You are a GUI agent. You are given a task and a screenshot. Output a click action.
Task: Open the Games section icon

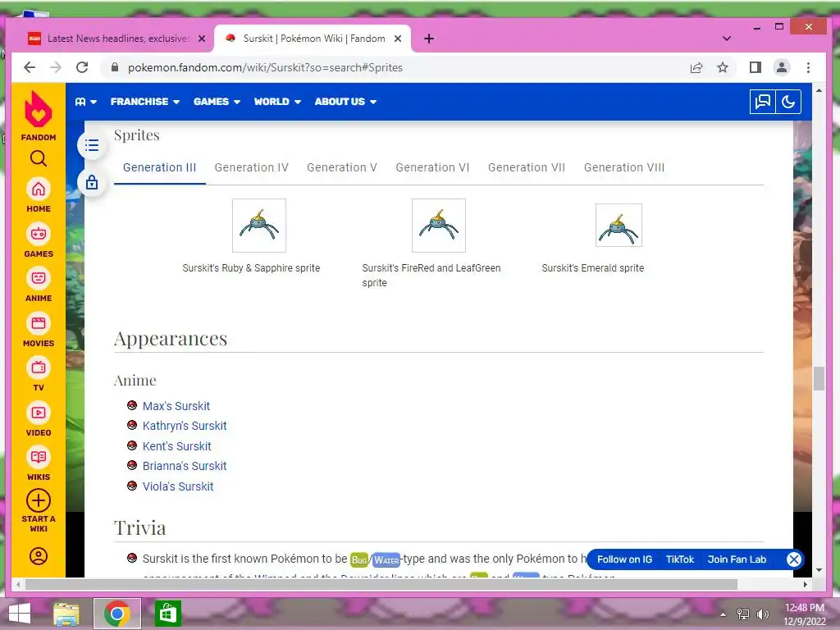point(39,234)
